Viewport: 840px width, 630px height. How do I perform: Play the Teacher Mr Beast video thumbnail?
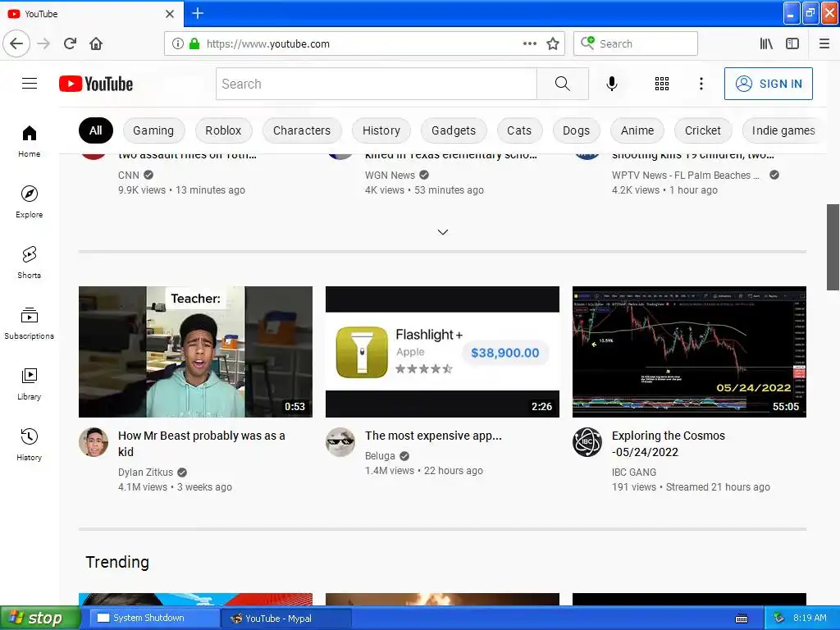(195, 351)
